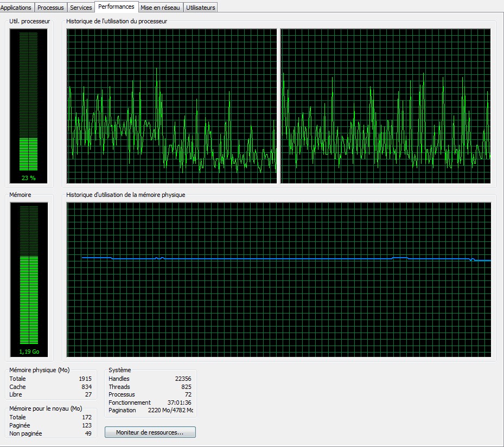Select the Totale physical memory value 1915
The height and width of the screenshot is (447, 504).
[x=85, y=379]
